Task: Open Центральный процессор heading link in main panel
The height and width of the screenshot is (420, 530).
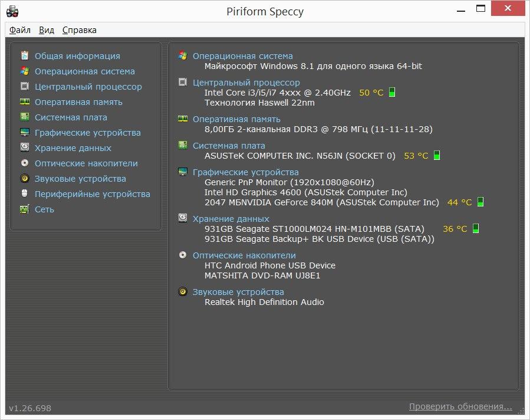Action: (x=246, y=82)
